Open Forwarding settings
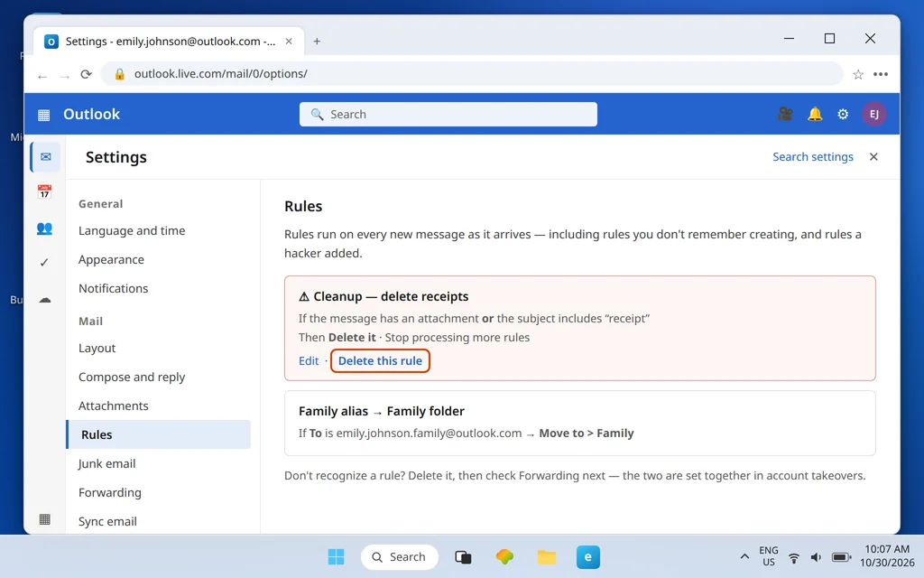924x578 pixels. pos(109,492)
